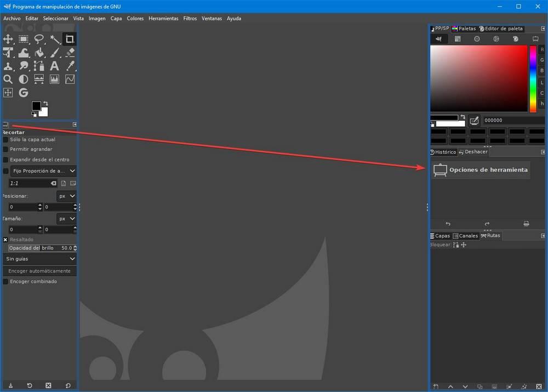Click the rainbow hue slider strip
Screen dimensions: 548x392
pos(533,79)
